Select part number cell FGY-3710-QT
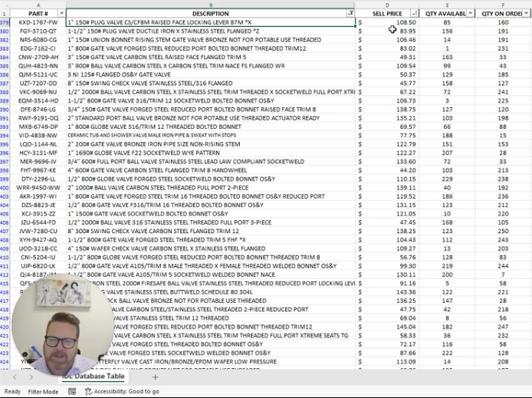This screenshot has width=532, height=398. 38,31
